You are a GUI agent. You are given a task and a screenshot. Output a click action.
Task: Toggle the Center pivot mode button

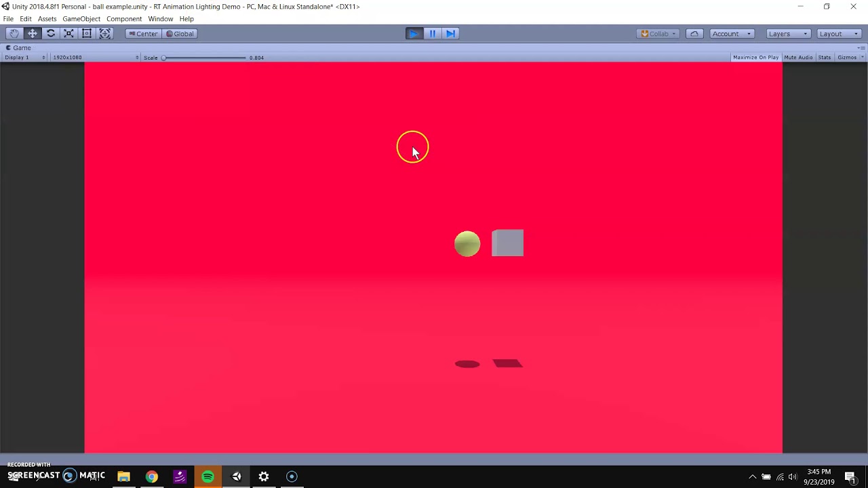[143, 33]
